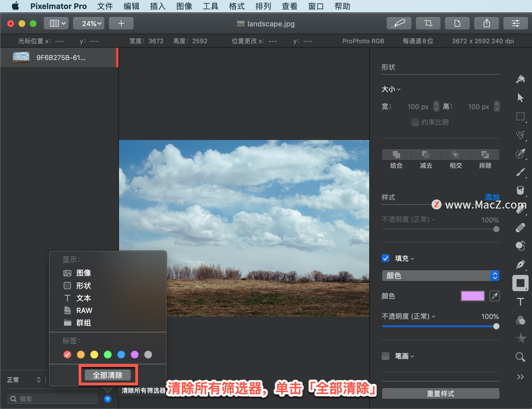Open the 图像 menu
This screenshot has width=532, height=409.
click(x=184, y=6)
